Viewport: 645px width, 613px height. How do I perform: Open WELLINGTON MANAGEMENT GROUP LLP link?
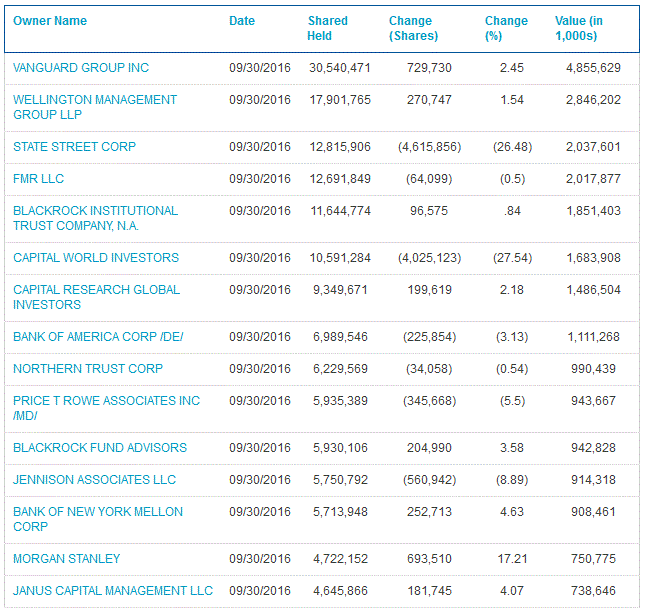coord(95,107)
